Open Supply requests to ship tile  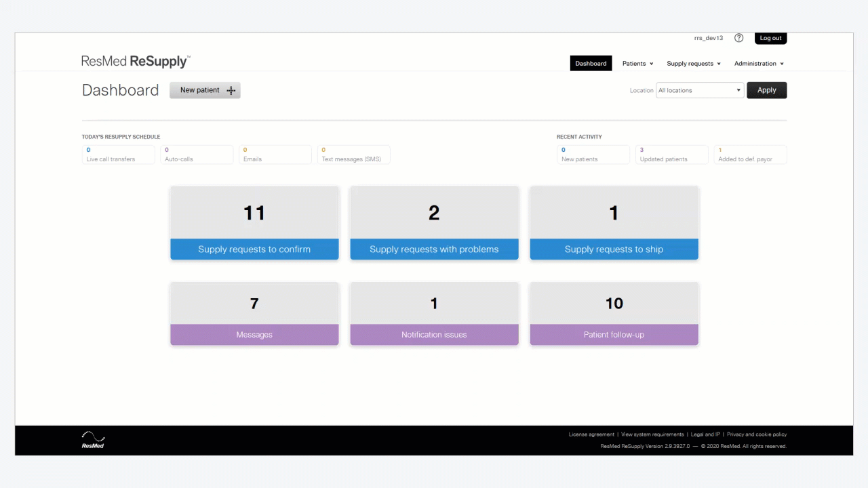614,223
